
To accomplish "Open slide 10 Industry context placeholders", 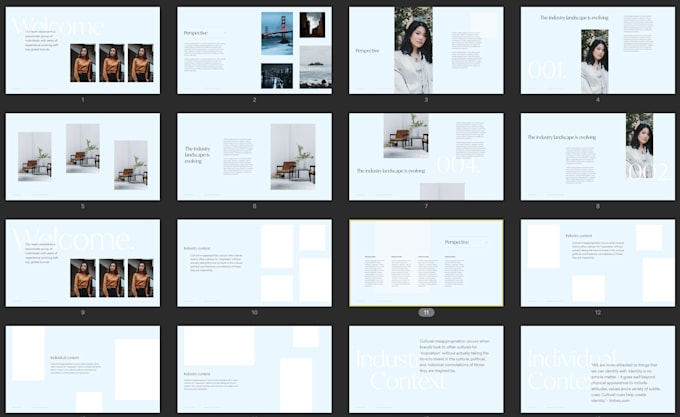I will pos(254,263).
